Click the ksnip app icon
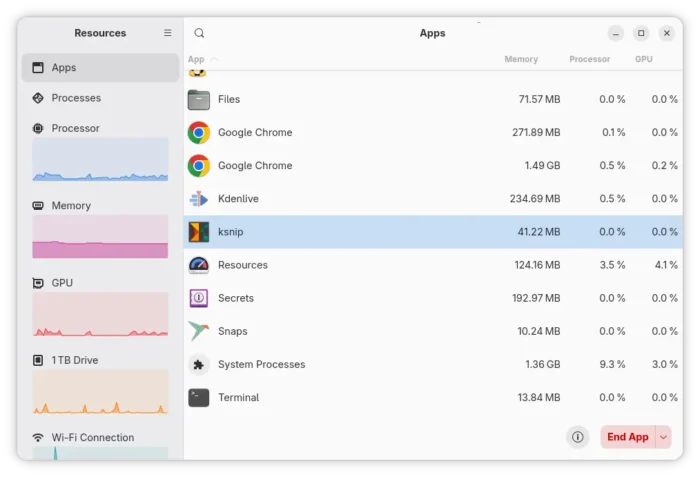This screenshot has height=477, width=700. [199, 232]
